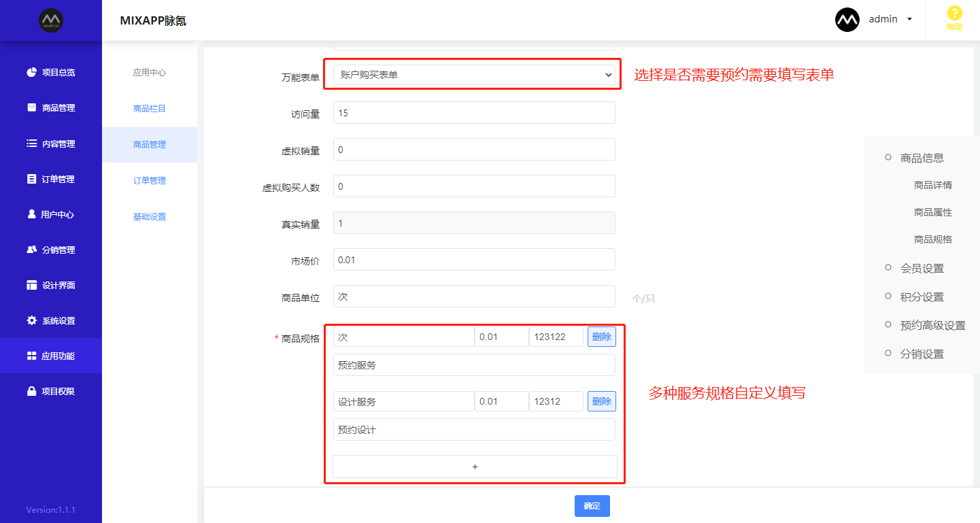Click the MIXAPP脉氪 title text
Screen dimensions: 980x523
click(x=153, y=21)
